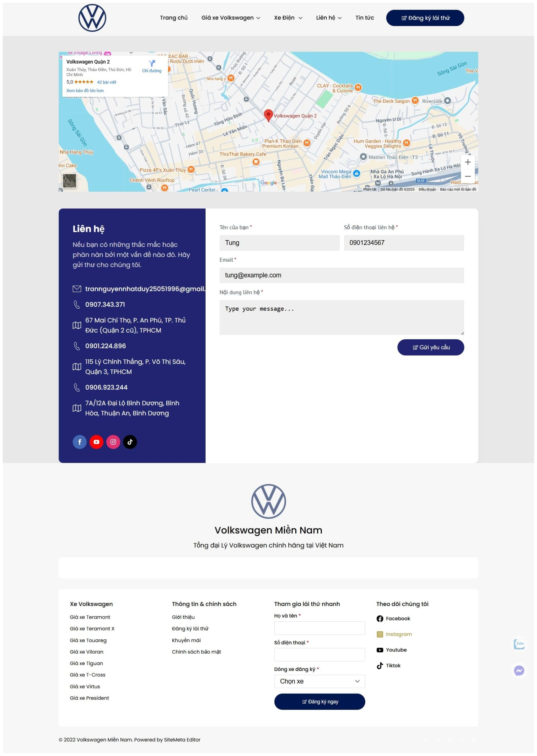Click the Volkswagen logo in header
This screenshot has height=756, width=537.
click(92, 18)
